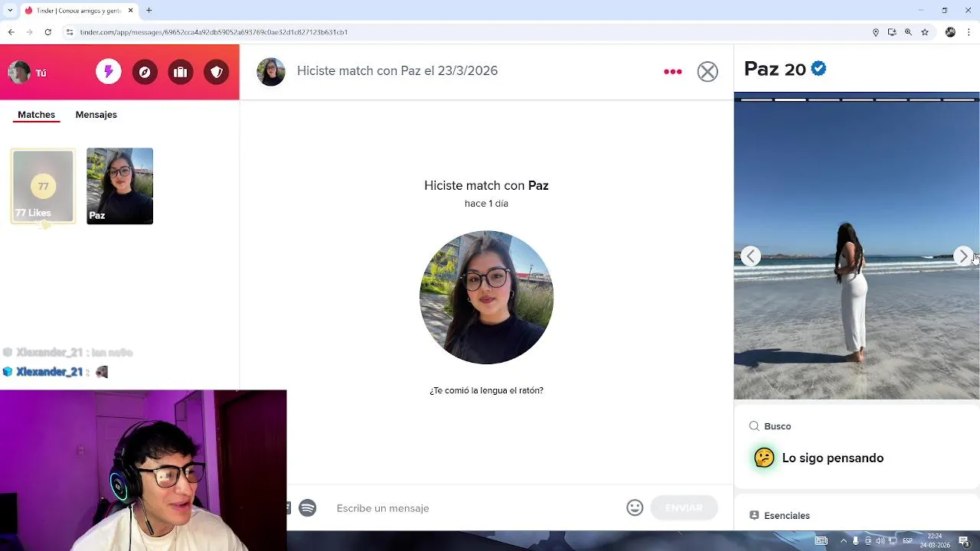Share a Spotify song via Spotify icon
This screenshot has width=980, height=551.
click(308, 507)
